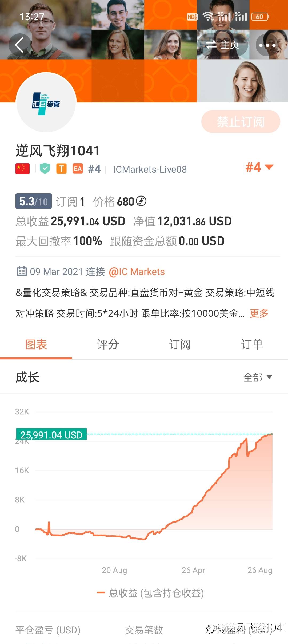Switch to the 订阅 tab
Viewport: 288px width, 644px height.
[x=180, y=344]
